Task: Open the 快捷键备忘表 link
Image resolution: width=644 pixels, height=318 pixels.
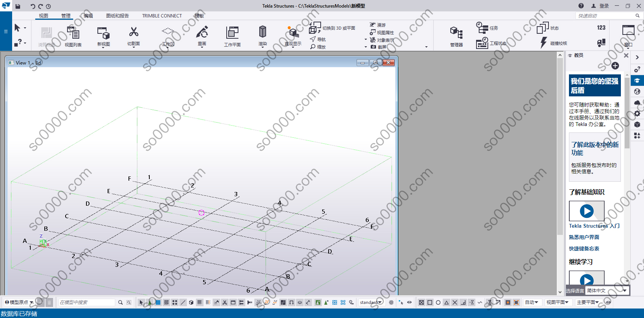Action: (584, 249)
